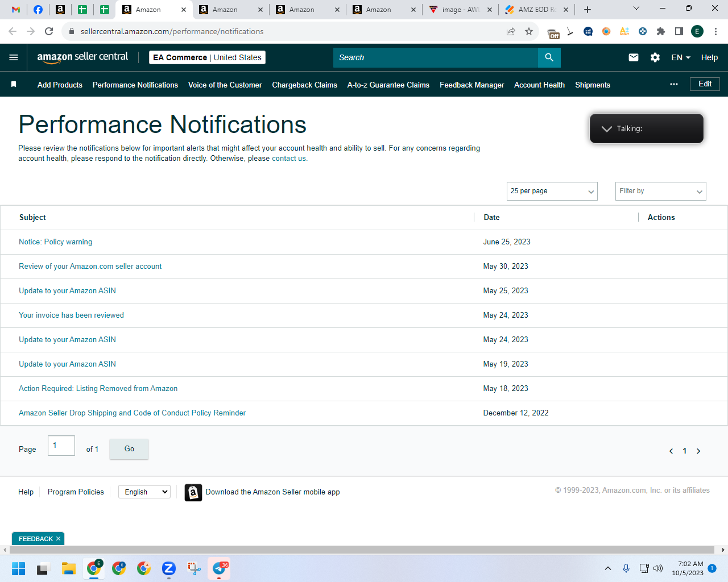Show hidden system tray icons
The width and height of the screenshot is (728, 582).
(x=608, y=568)
